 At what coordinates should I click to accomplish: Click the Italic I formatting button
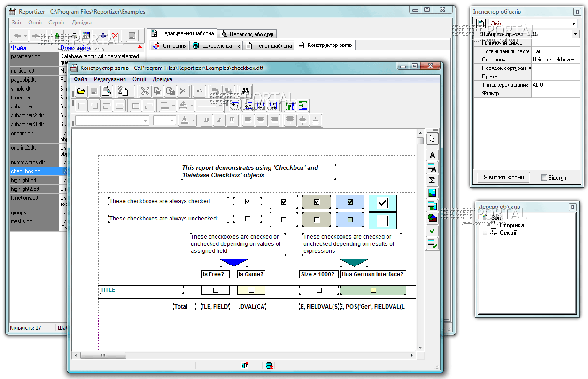tap(219, 120)
